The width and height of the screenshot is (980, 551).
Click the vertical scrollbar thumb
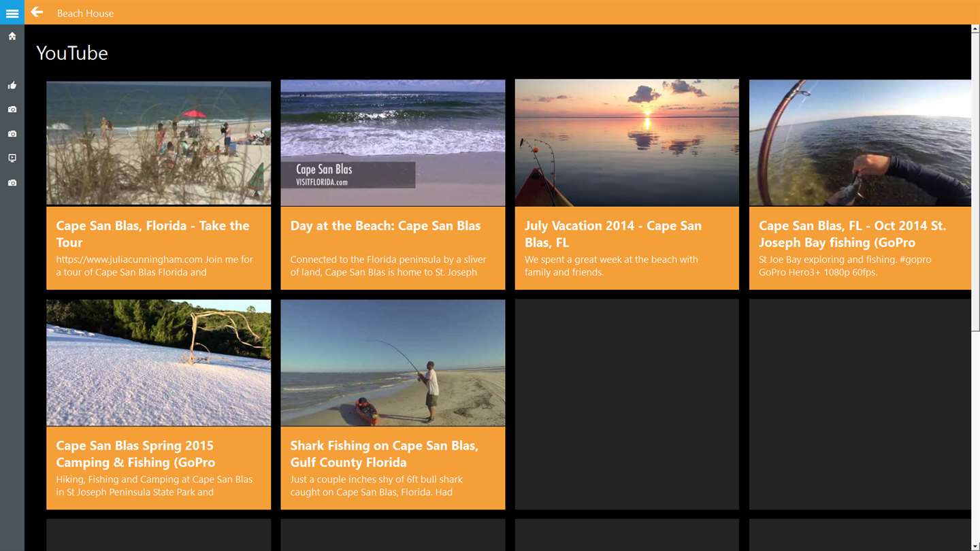(x=975, y=182)
